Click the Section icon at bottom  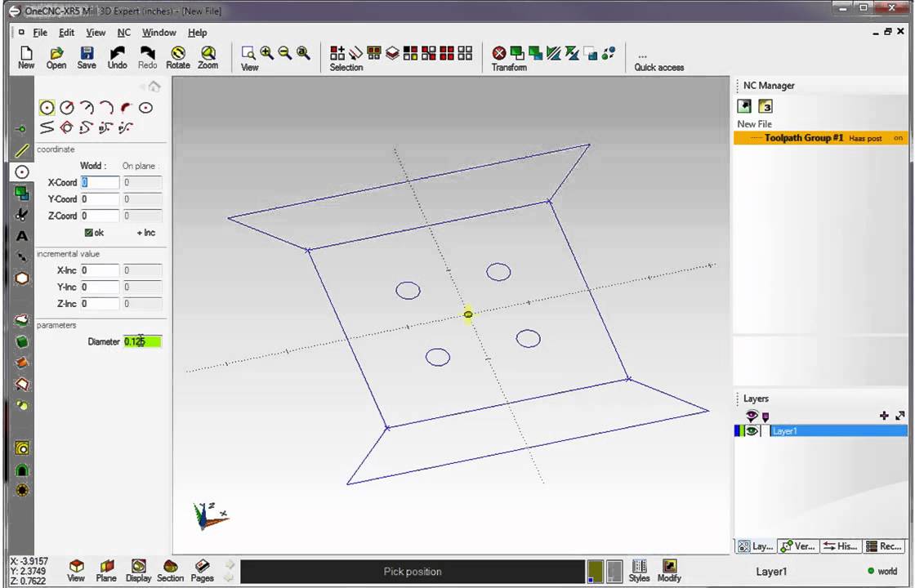click(171, 571)
